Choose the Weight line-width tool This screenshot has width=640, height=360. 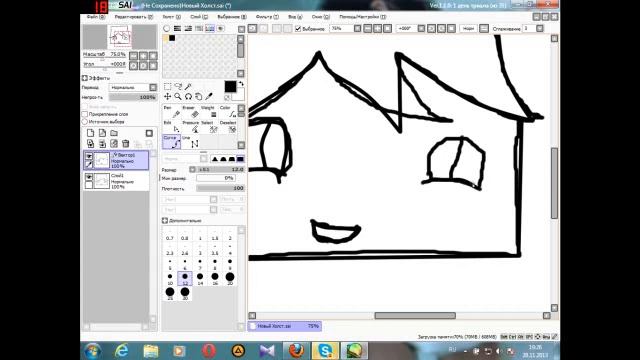point(209,111)
